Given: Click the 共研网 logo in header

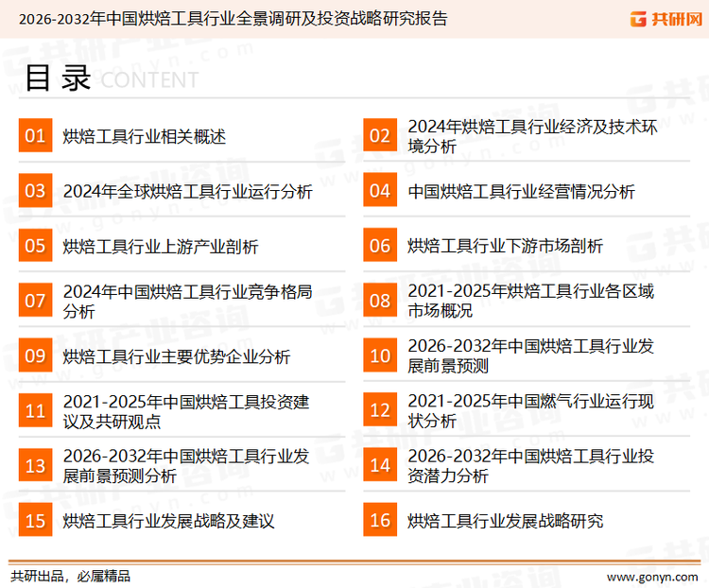Looking at the screenshot, I should 666,19.
